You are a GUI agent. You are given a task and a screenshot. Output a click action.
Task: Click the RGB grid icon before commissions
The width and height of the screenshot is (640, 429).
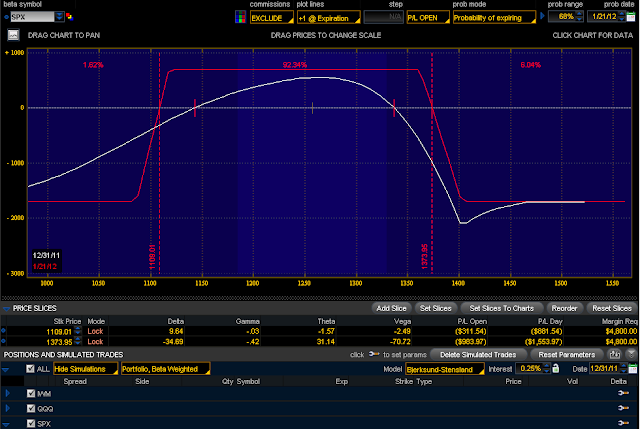tap(240, 17)
